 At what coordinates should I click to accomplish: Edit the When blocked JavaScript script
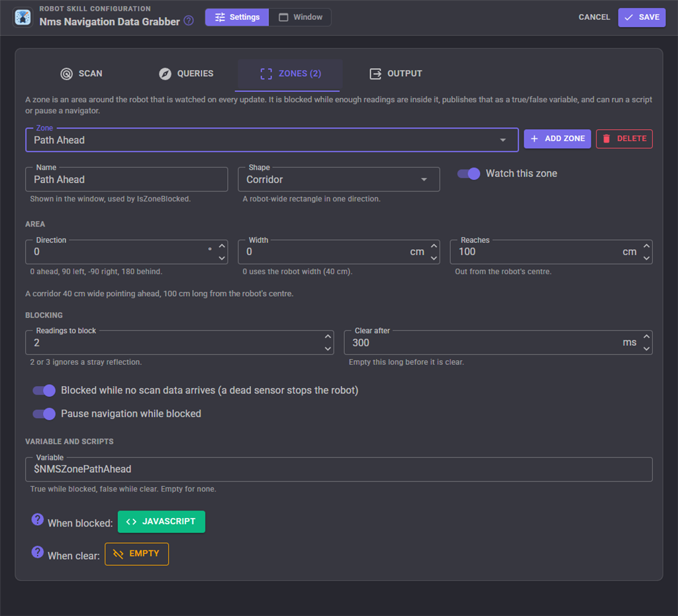162,522
